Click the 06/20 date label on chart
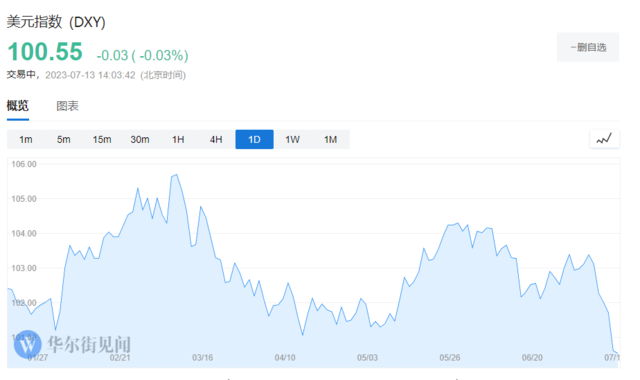 532,358
